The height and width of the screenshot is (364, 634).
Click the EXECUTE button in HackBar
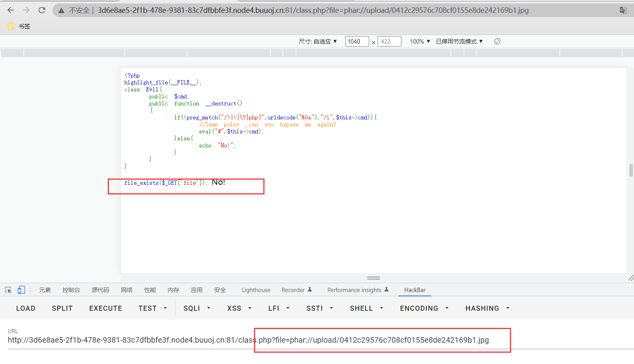(x=105, y=308)
